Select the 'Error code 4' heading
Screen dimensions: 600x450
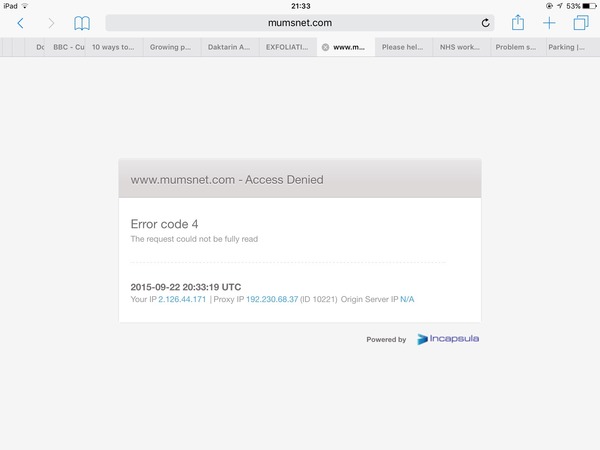click(x=164, y=224)
